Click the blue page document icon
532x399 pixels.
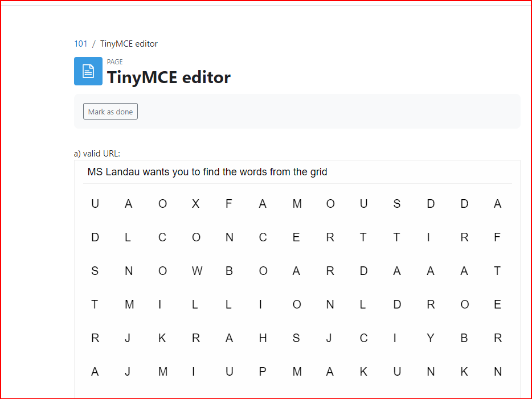click(x=88, y=71)
